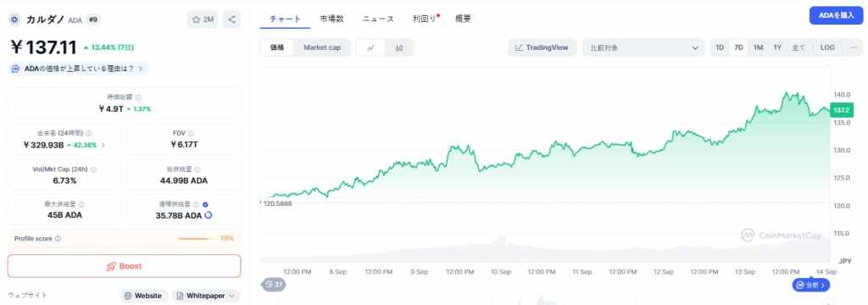Click the CoinMarketCap watermark logo on chart
868x305 pixels.
(x=782, y=236)
